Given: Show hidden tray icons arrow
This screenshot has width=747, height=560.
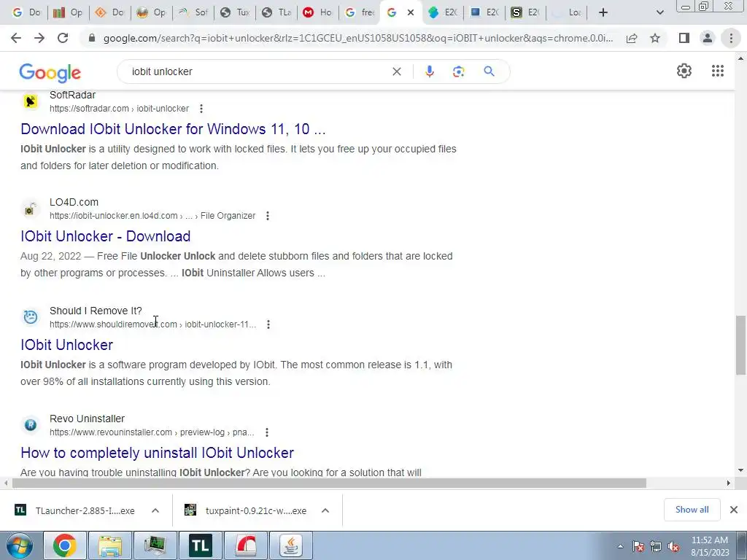Looking at the screenshot, I should pos(620,547).
